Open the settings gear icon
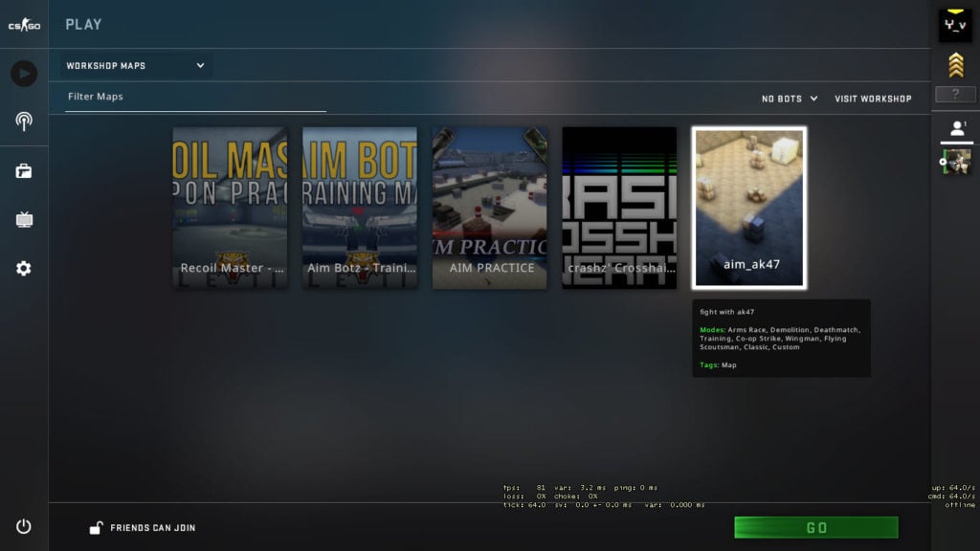 pyautogui.click(x=24, y=269)
